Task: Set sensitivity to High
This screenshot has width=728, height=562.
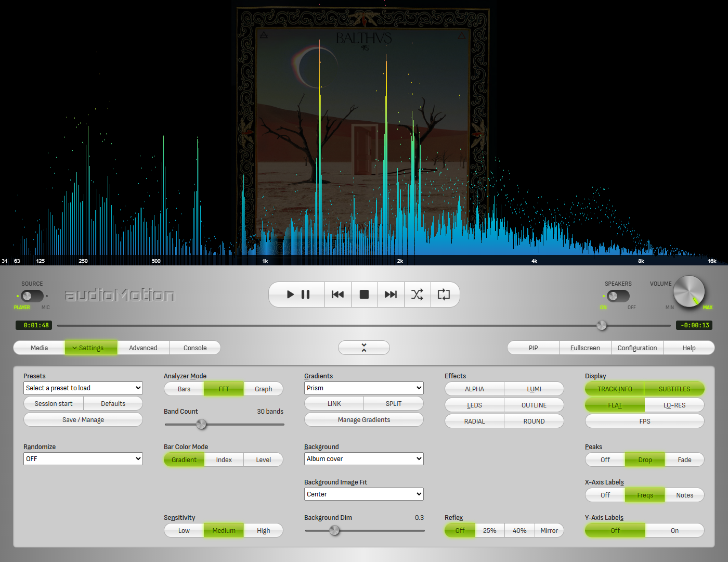Action: 264,530
